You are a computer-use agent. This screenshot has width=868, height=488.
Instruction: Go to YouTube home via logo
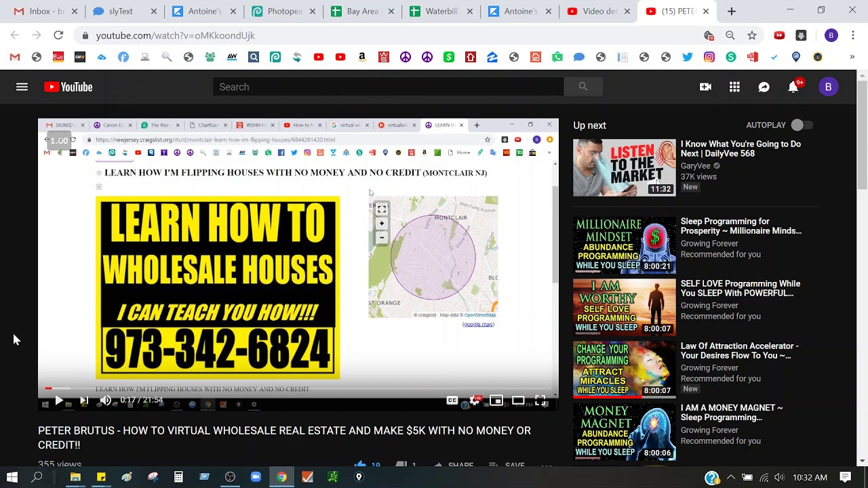[x=68, y=87]
